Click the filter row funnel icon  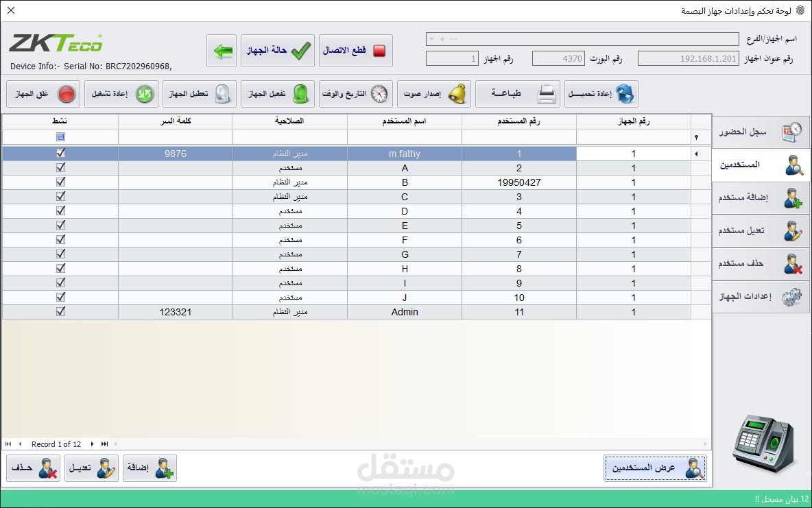click(x=697, y=137)
